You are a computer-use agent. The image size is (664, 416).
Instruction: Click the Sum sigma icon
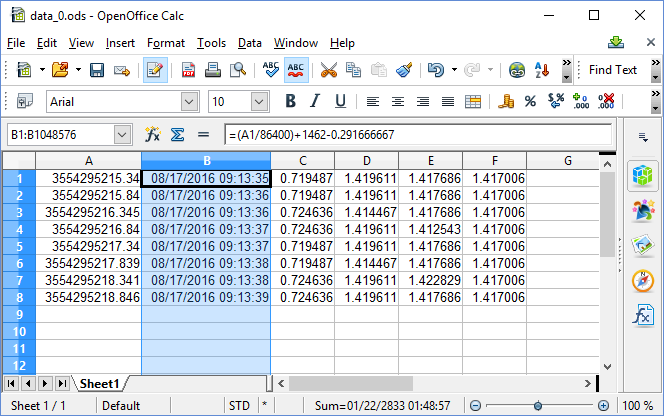(177, 134)
